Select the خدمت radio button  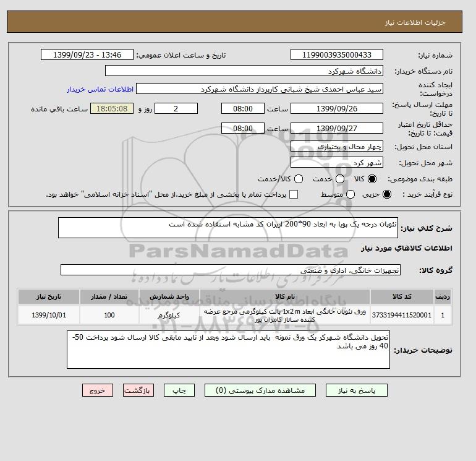coord(340,179)
